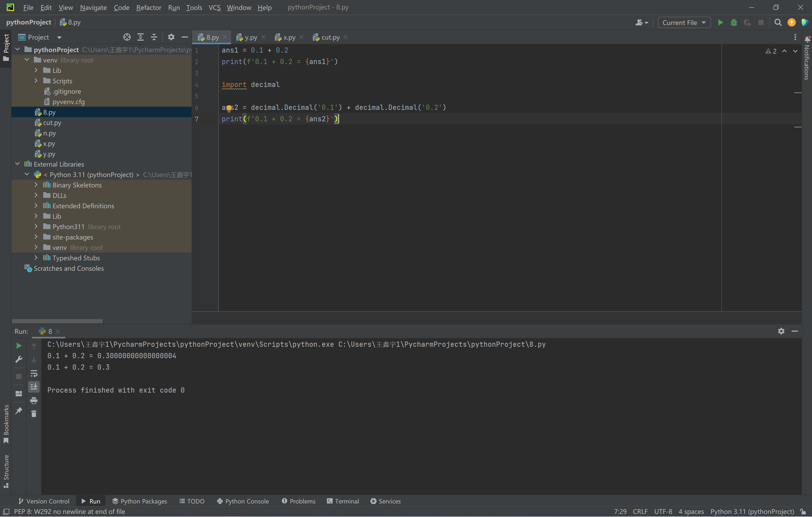Click the Project panel horizontal scrollbar
This screenshot has height=517, width=812.
57,321
